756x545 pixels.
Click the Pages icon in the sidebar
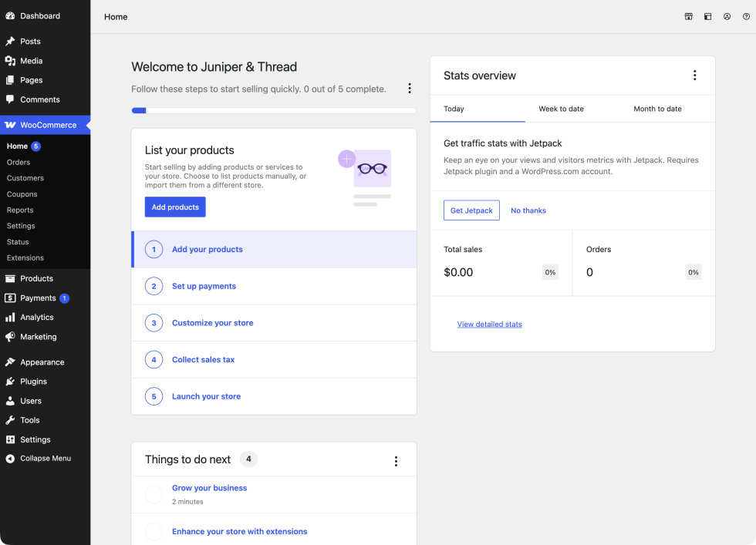(10, 80)
